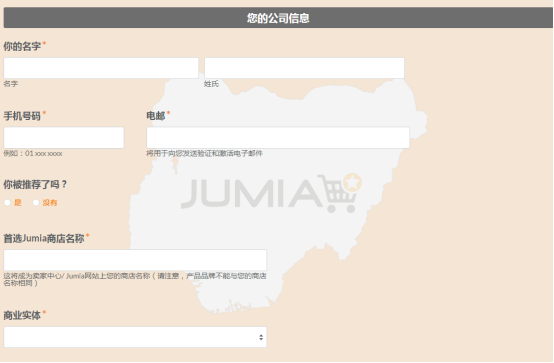Focus the mobile number (手机号码) field
Screen dimensions: 554x363
click(64, 137)
